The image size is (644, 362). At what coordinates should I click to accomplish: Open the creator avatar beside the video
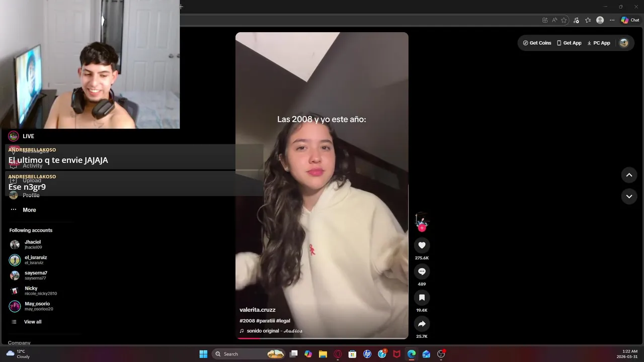click(x=421, y=220)
